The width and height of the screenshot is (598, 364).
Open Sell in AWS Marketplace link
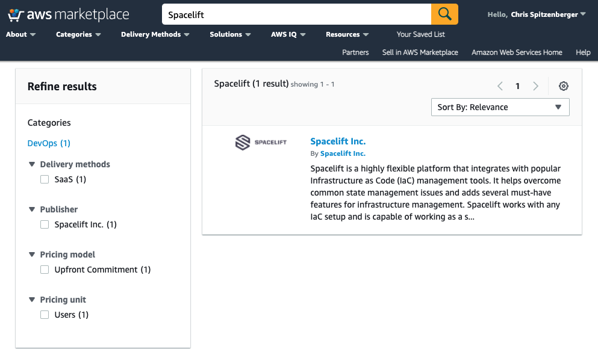tap(420, 52)
